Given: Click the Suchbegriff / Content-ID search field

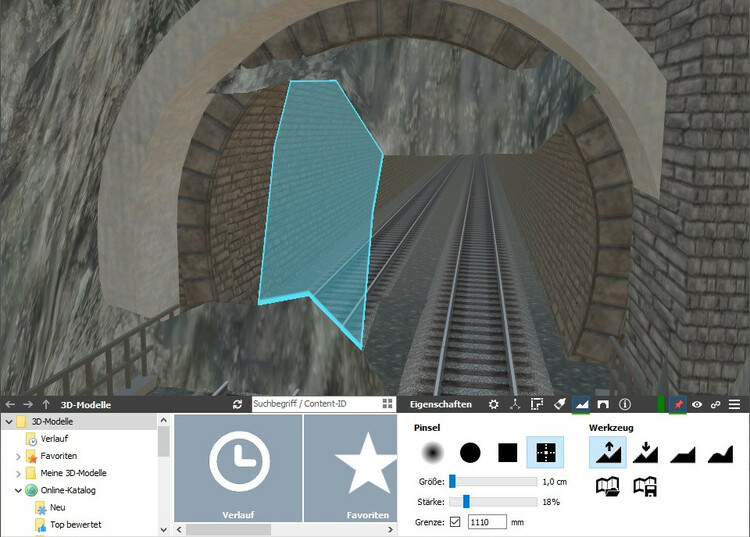Looking at the screenshot, I should [x=317, y=404].
